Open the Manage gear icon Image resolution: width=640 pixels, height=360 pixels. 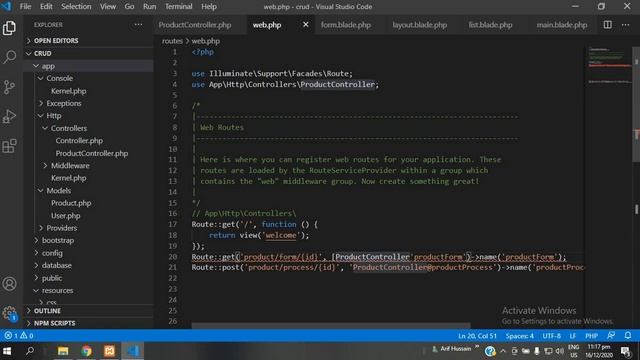[x=9, y=313]
